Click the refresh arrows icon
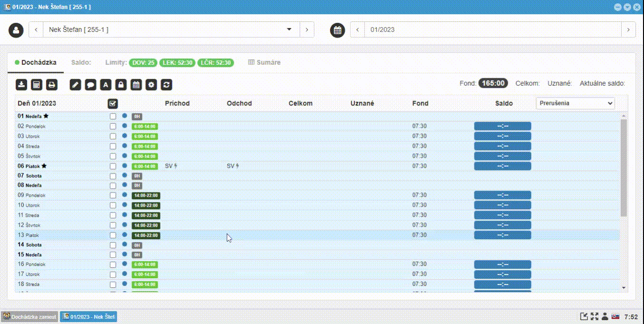The width and height of the screenshot is (644, 324). pos(166,85)
